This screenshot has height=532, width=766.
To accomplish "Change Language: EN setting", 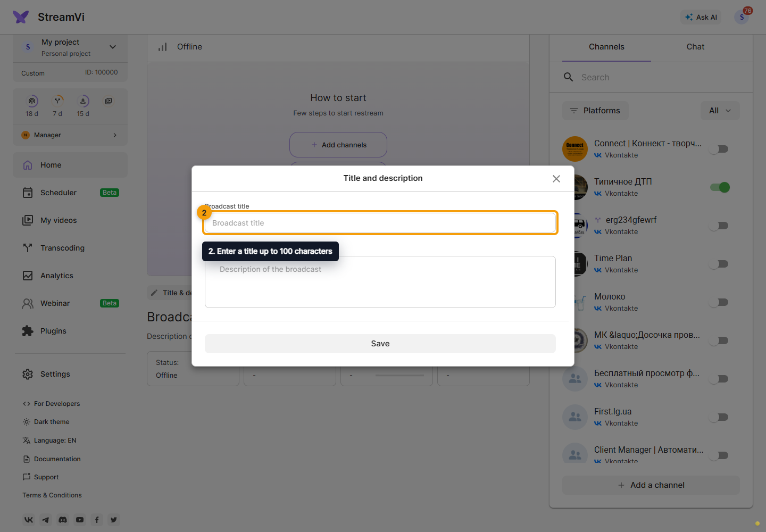I will 49,440.
